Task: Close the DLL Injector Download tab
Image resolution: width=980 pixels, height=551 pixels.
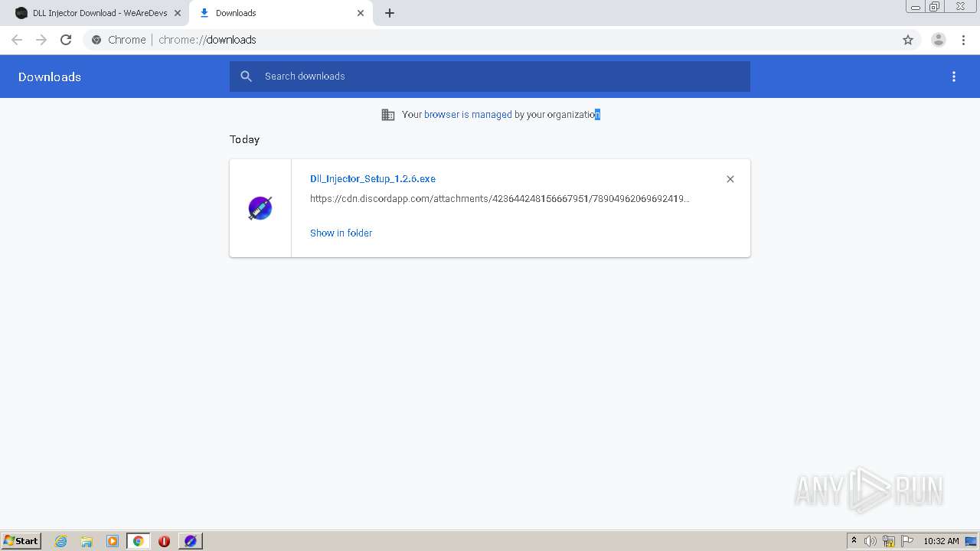Action: tap(178, 13)
